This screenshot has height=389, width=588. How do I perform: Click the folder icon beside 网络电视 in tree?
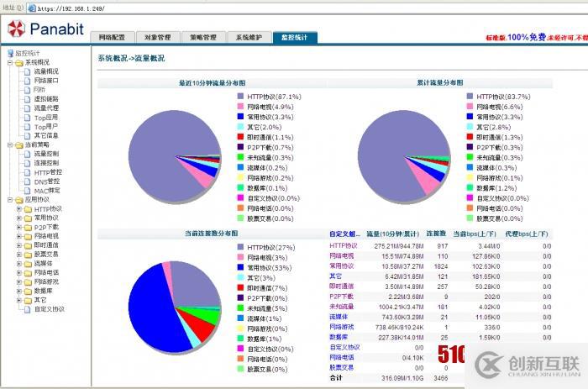point(28,236)
